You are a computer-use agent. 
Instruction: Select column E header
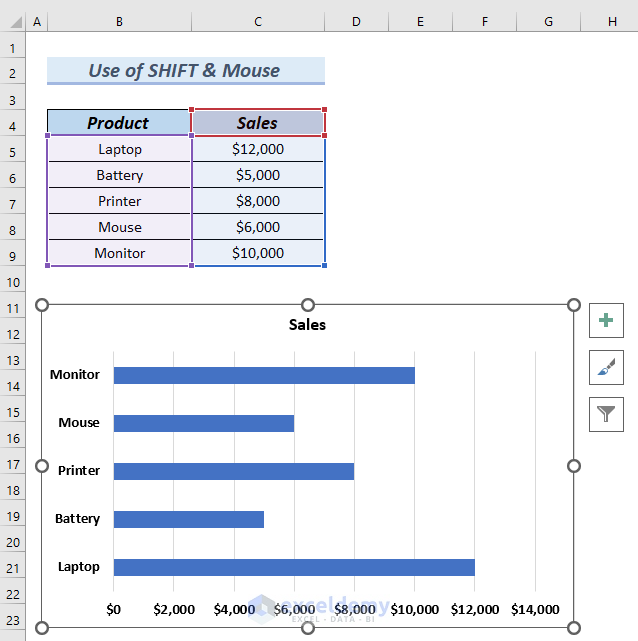pyautogui.click(x=420, y=22)
